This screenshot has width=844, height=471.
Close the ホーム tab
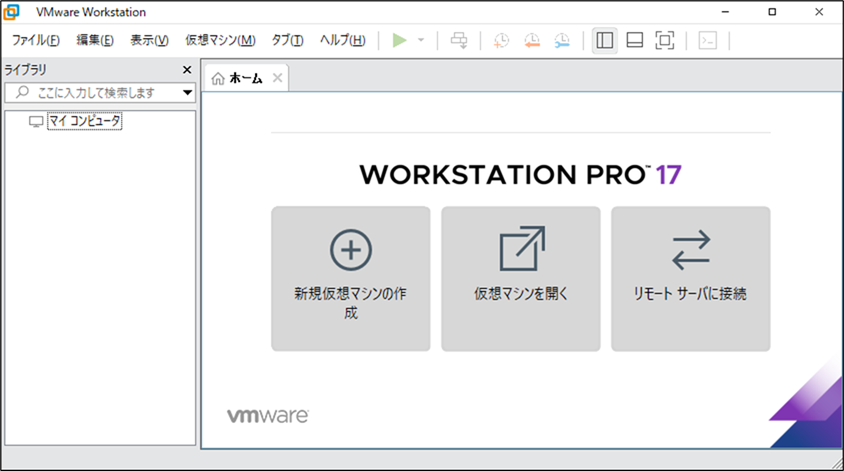[x=277, y=78]
